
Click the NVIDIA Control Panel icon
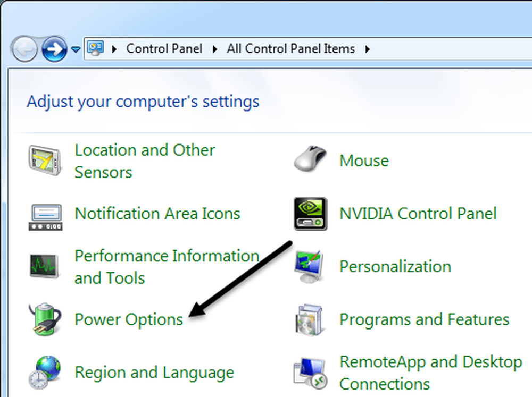tap(311, 214)
